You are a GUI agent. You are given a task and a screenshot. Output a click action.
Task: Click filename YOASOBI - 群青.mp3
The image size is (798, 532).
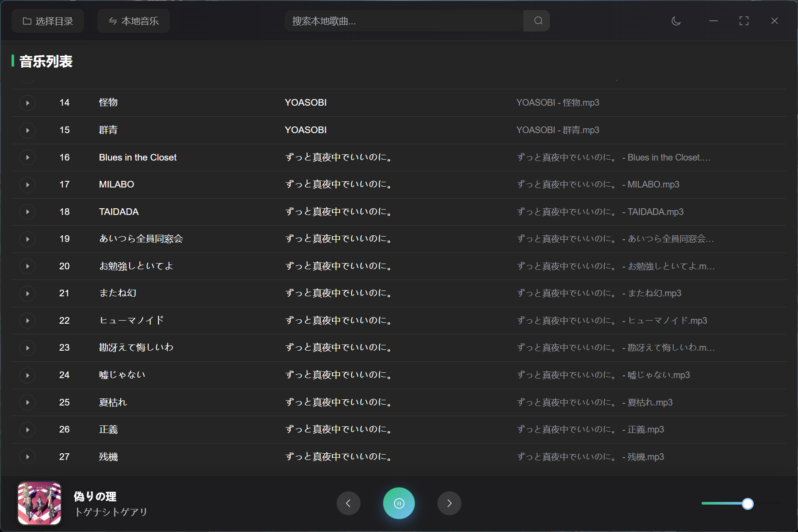click(558, 130)
